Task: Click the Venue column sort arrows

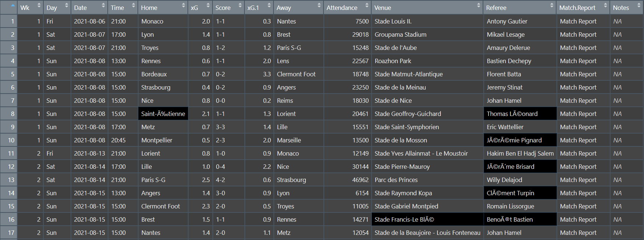Action: click(478, 6)
